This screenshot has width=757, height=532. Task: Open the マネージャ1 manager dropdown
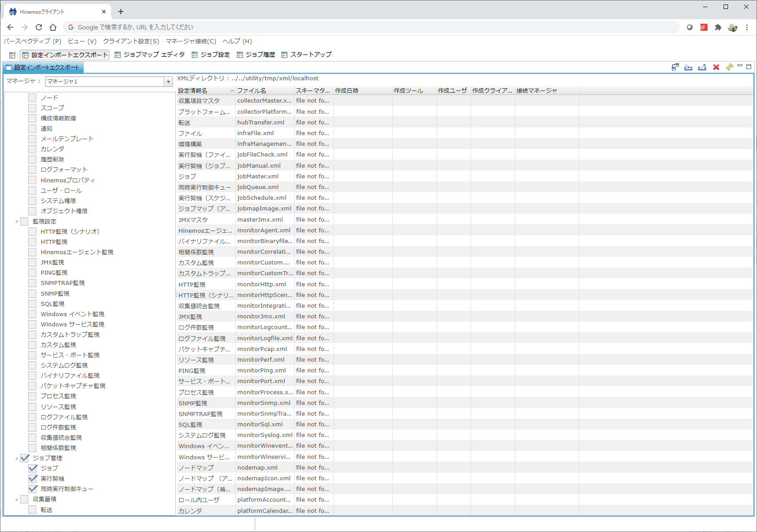(169, 82)
